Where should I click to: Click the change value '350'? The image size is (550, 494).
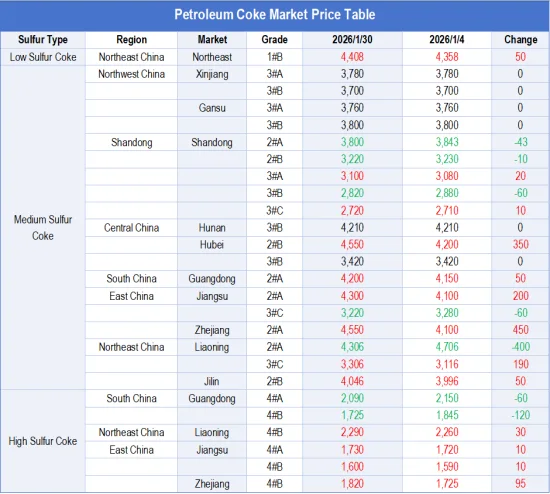pos(521,245)
